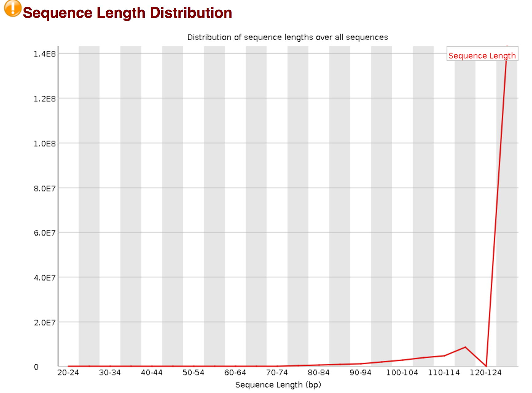Viewport: 532px width, 393px height.
Task: Click the 'Sequence Length (bp)' axis title
Action: 278,385
